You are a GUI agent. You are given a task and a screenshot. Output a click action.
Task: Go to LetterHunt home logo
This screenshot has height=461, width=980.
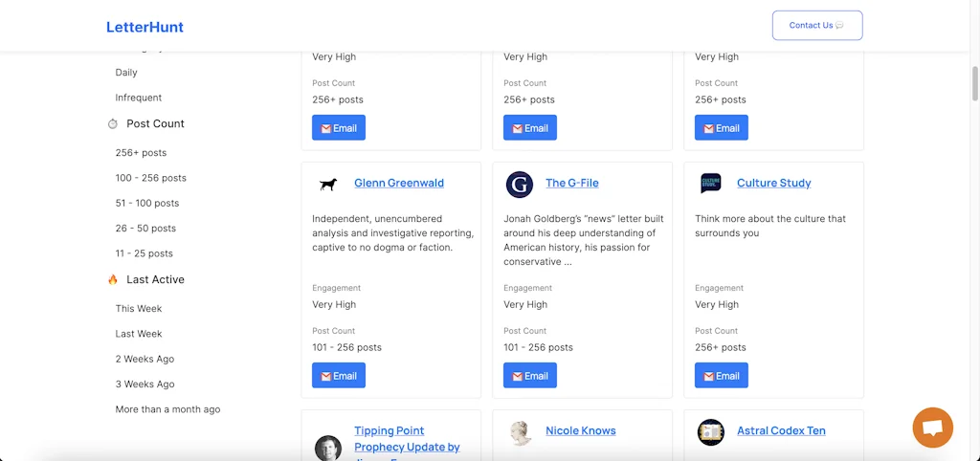point(145,27)
